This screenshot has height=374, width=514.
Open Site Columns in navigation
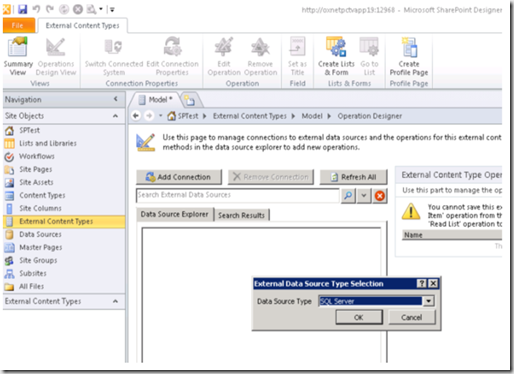[x=64, y=208]
